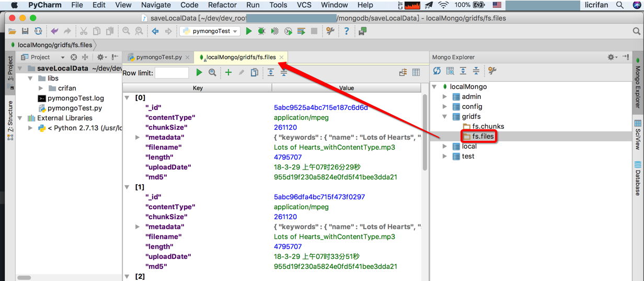
Task: Click the Open folder icon in main toolbar
Action: pyautogui.click(x=12, y=31)
